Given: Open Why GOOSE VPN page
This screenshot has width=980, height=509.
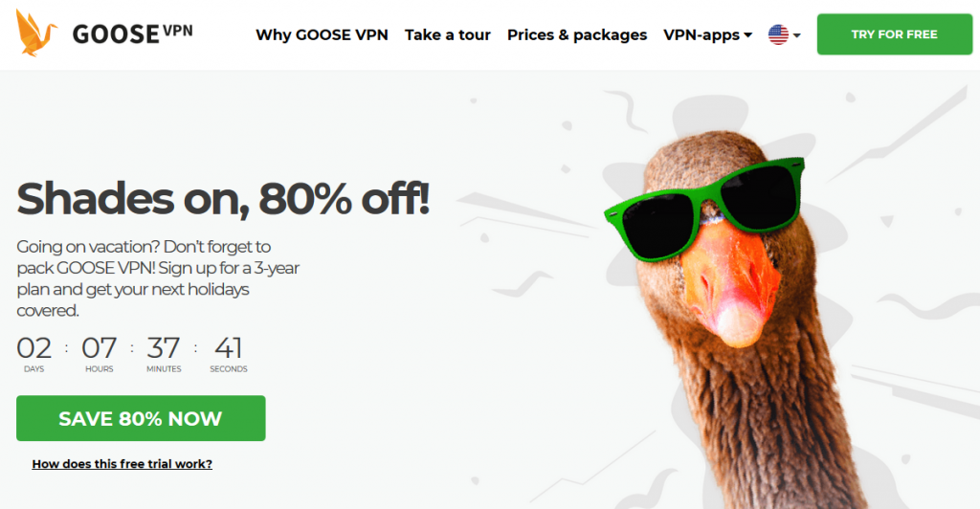Looking at the screenshot, I should pos(322,35).
